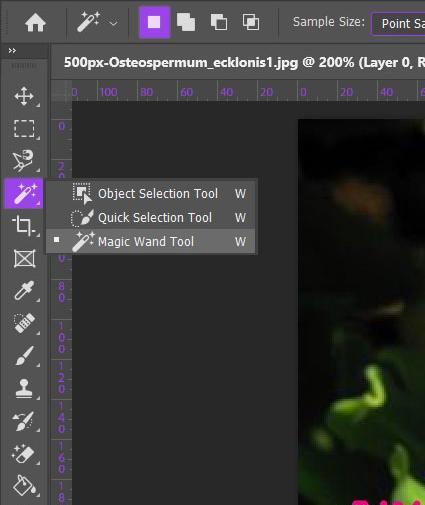
Task: Open the Magic Wand tool preset picker
Action: (97, 23)
